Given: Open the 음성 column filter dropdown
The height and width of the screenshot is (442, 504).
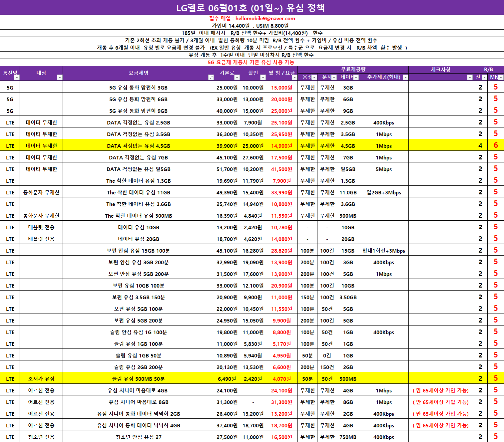Looking at the screenshot, I should [314, 78].
